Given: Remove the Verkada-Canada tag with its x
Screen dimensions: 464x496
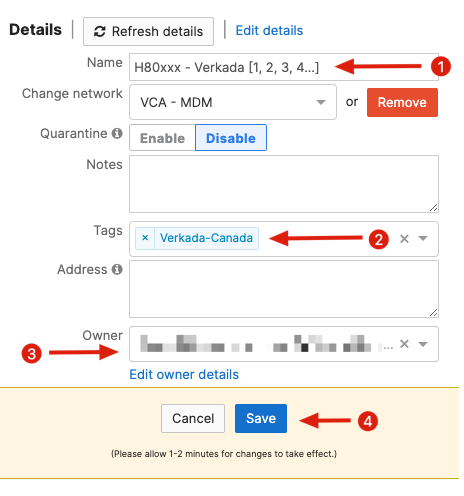Looking at the screenshot, I should (145, 238).
